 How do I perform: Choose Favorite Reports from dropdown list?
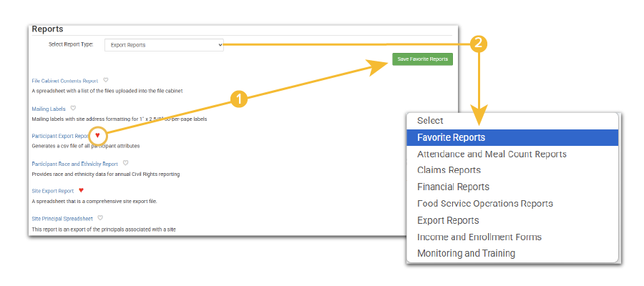[451, 137]
